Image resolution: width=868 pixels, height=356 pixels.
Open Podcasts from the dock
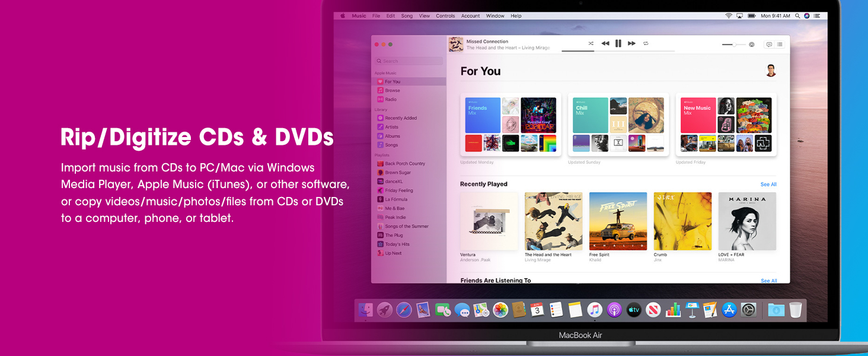(614, 310)
